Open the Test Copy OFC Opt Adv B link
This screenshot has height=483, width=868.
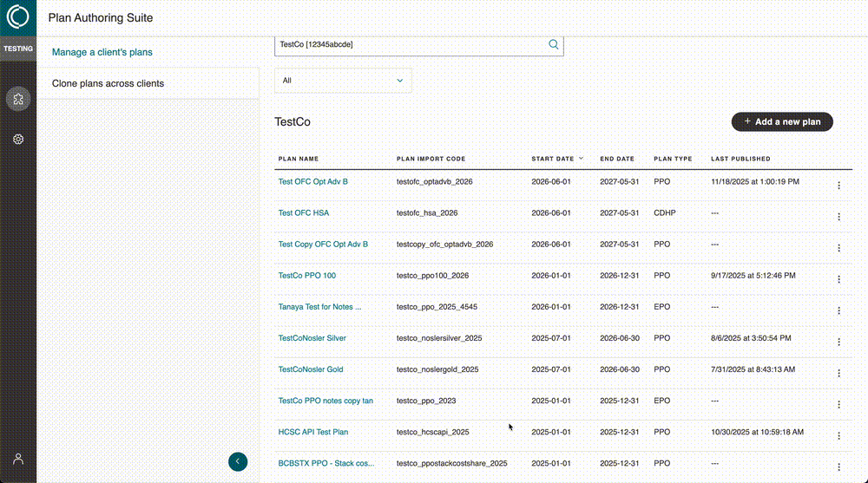pyautogui.click(x=323, y=244)
